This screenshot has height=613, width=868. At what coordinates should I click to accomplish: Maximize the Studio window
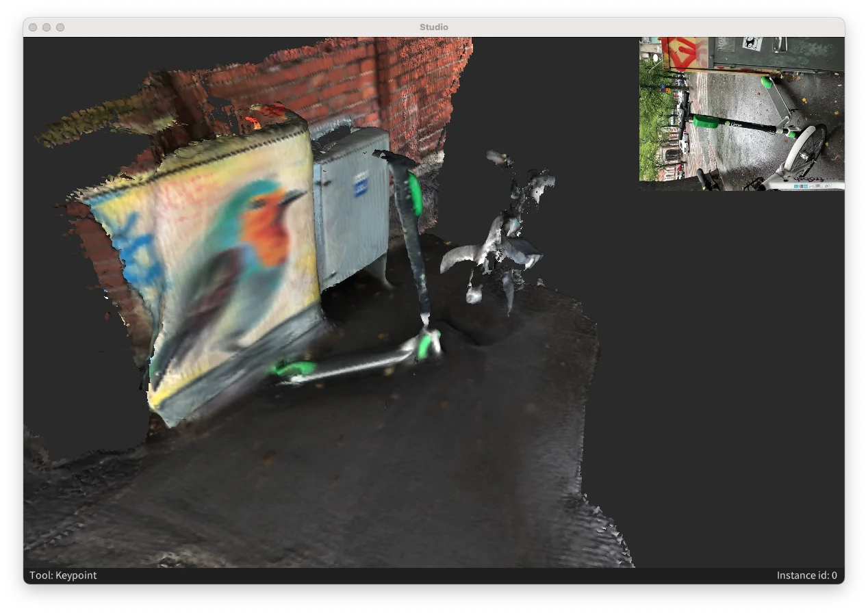(60, 27)
